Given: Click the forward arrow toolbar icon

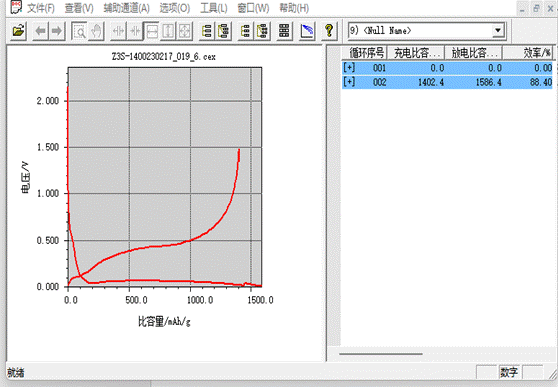Looking at the screenshot, I should coord(56,31).
